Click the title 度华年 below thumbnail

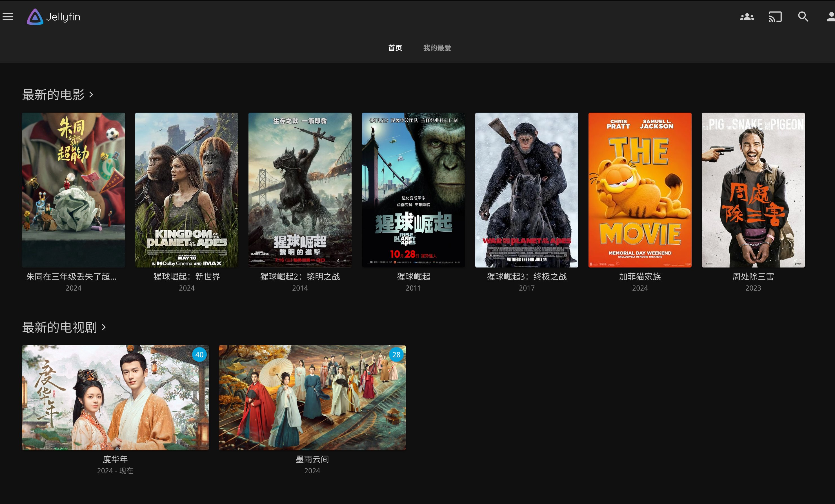[x=115, y=459]
